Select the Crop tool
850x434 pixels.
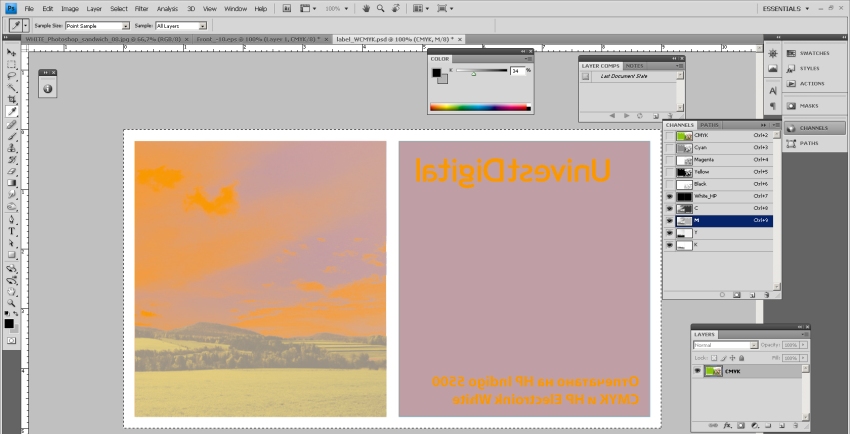[x=11, y=100]
